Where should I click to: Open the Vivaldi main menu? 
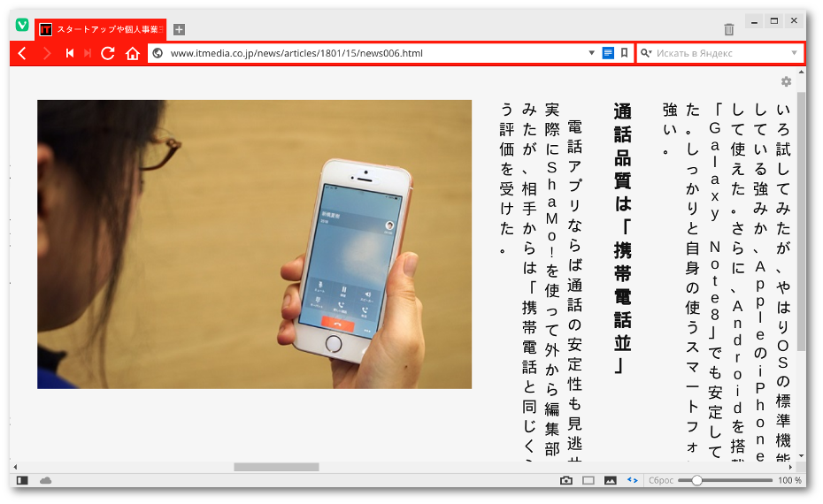point(22,25)
